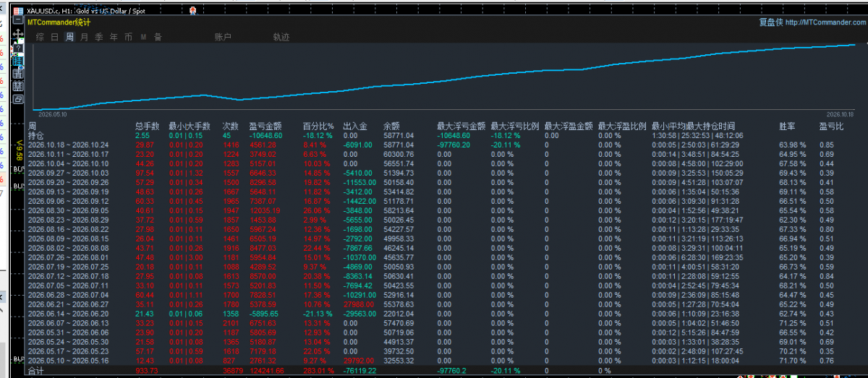The image size is (868, 378).
Task: Click the overlapping windows icon in left toolbar
Action: pyautogui.click(x=18, y=99)
